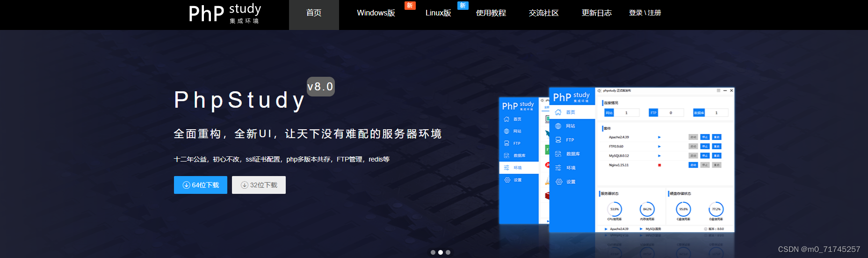
Task: Click the 32位下载 button
Action: click(259, 185)
